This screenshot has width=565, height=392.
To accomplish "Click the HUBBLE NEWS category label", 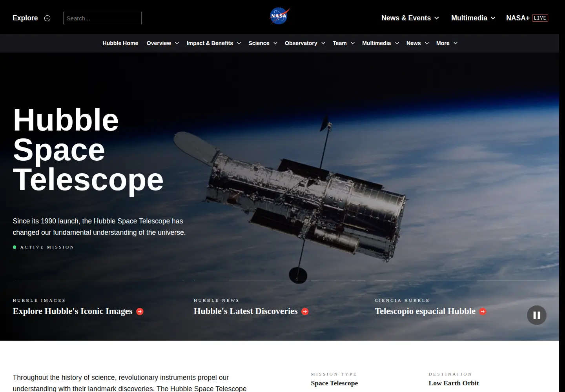I will point(217,301).
